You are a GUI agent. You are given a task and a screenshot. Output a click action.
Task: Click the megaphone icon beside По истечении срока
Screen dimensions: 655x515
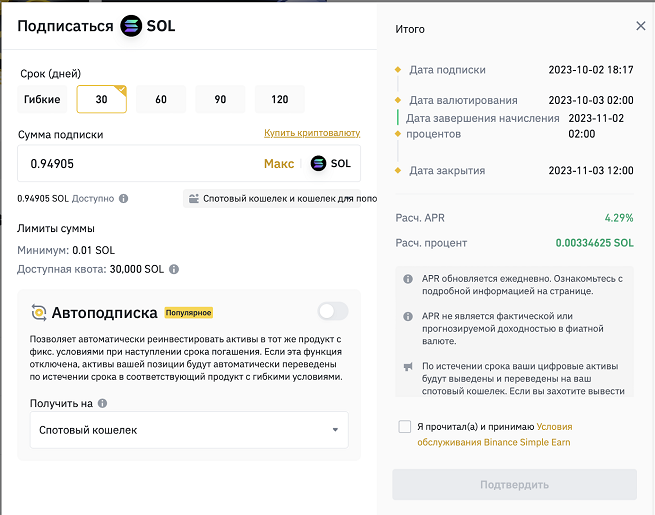pyautogui.click(x=408, y=367)
